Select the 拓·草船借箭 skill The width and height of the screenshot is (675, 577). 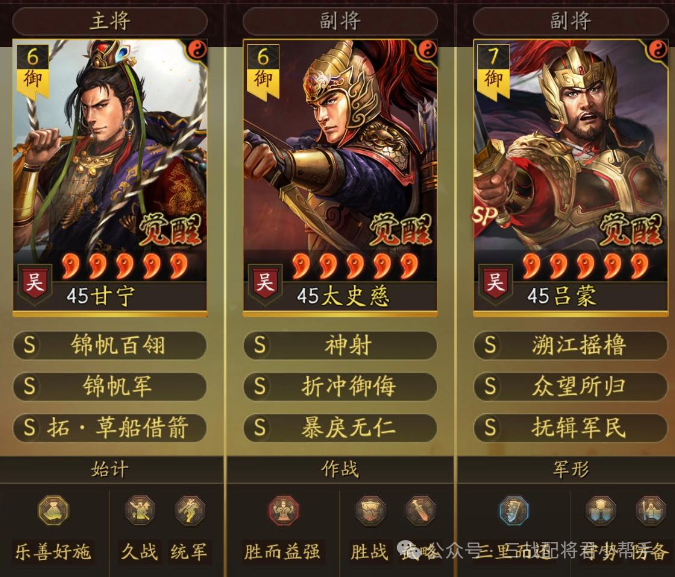tap(110, 428)
